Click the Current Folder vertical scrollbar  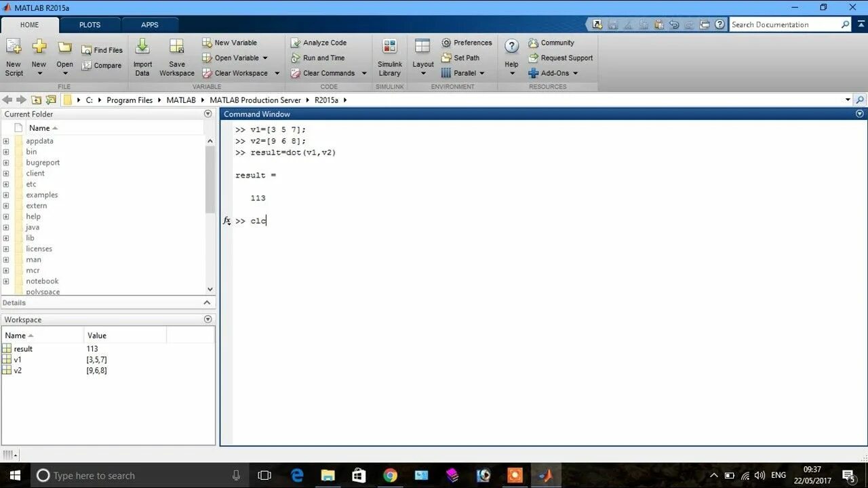click(x=210, y=180)
